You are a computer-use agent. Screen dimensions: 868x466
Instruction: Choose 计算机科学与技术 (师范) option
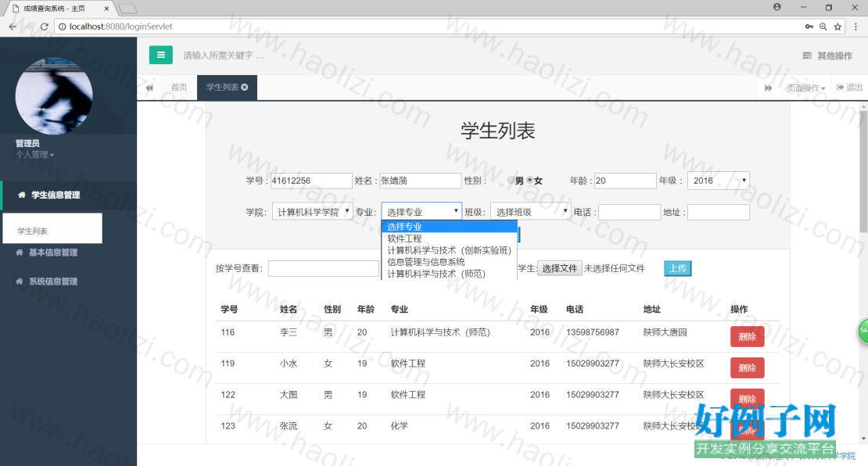[x=449, y=274]
